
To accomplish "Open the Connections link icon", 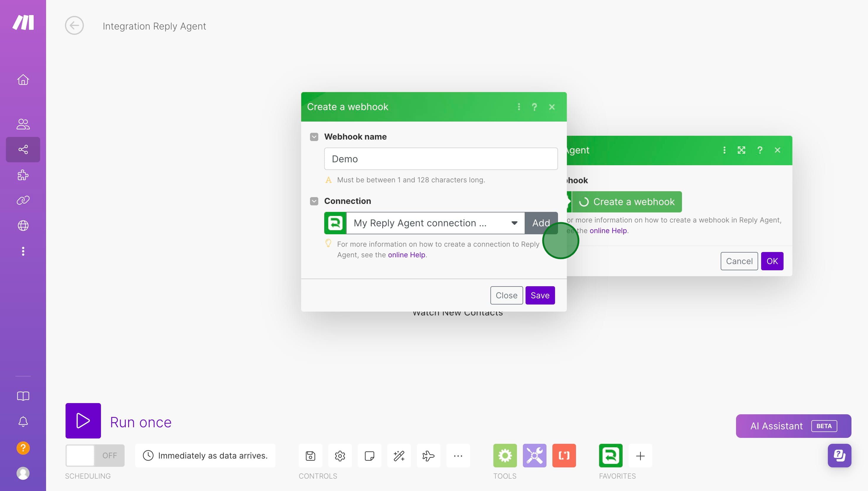I will [23, 200].
